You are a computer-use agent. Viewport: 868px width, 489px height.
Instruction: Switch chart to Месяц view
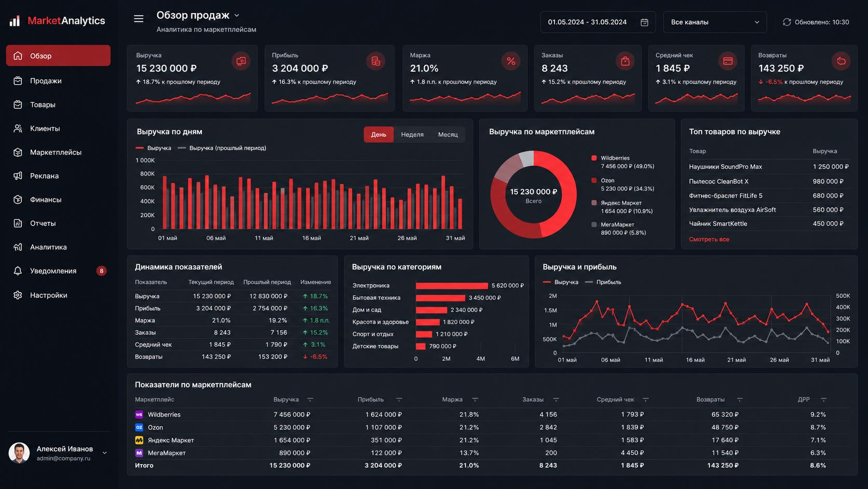[447, 135]
